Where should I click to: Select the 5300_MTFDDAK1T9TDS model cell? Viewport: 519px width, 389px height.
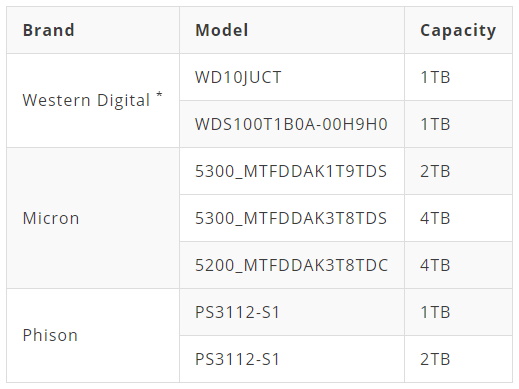click(x=292, y=171)
